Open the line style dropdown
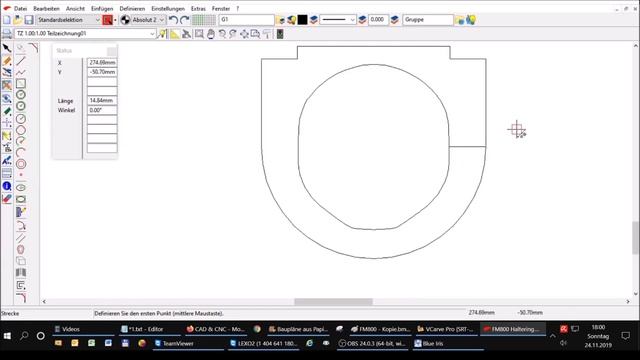The width and height of the screenshot is (640, 360). tap(338, 20)
